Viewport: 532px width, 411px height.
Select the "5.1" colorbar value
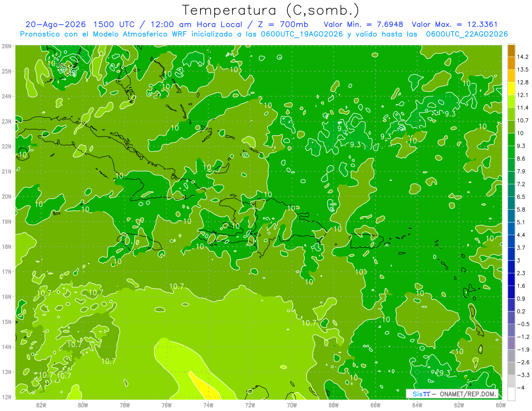[521, 222]
